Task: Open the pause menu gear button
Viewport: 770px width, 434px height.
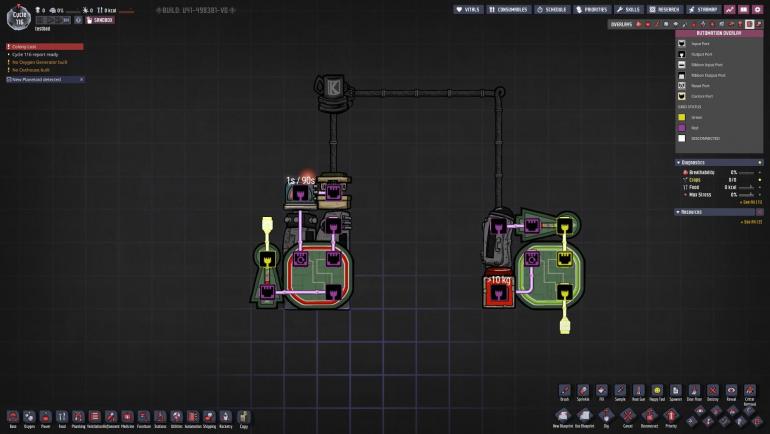Action: [x=757, y=9]
